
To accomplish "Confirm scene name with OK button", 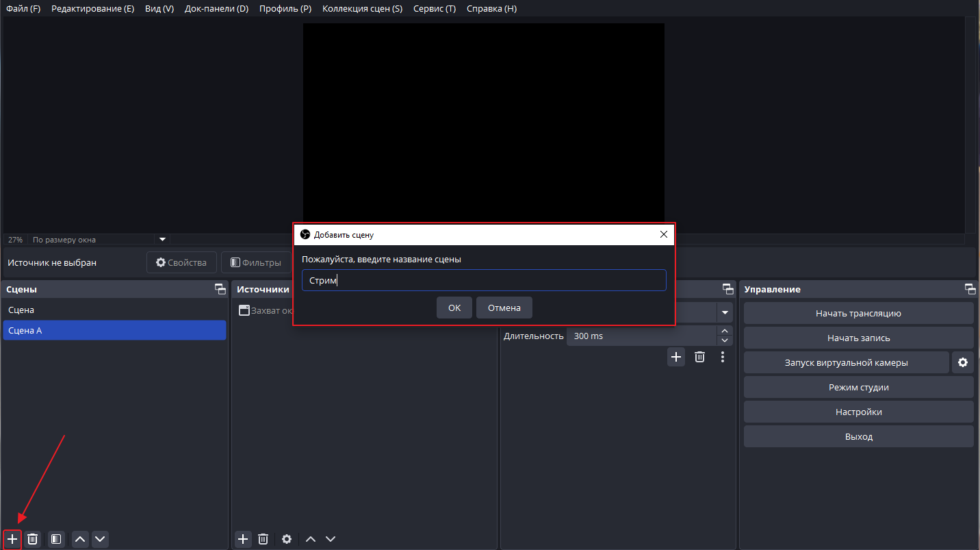I will [x=454, y=308].
